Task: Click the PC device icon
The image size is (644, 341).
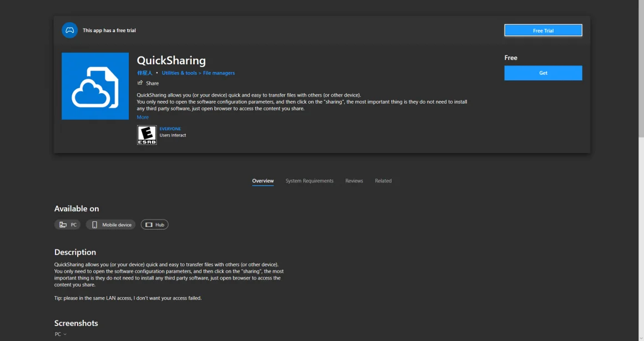Action: (x=63, y=225)
